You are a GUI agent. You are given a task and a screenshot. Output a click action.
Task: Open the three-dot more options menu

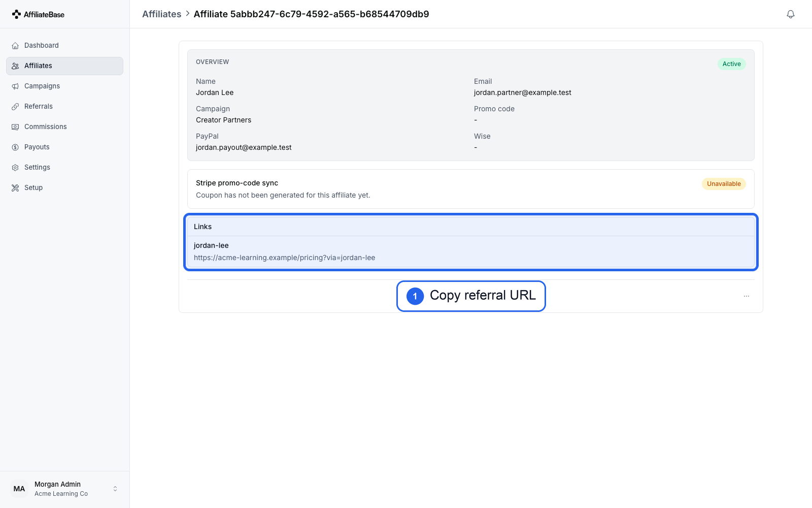point(747,296)
